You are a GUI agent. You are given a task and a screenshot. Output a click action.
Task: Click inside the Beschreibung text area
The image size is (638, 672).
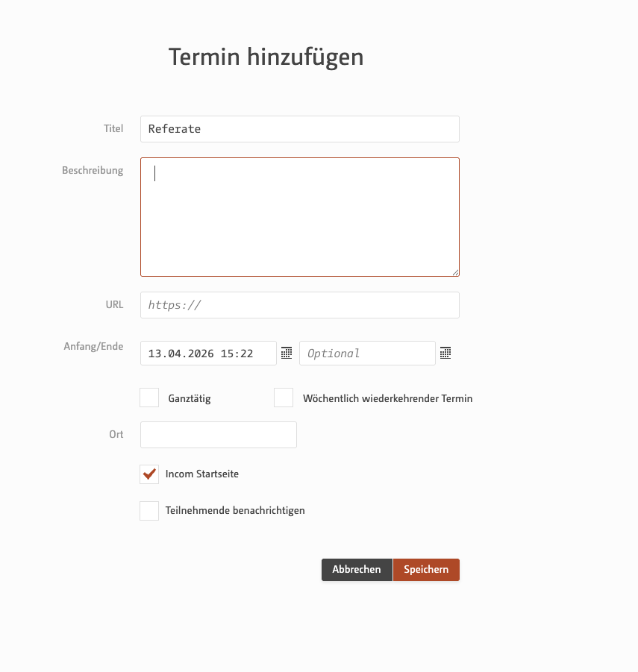coord(300,217)
